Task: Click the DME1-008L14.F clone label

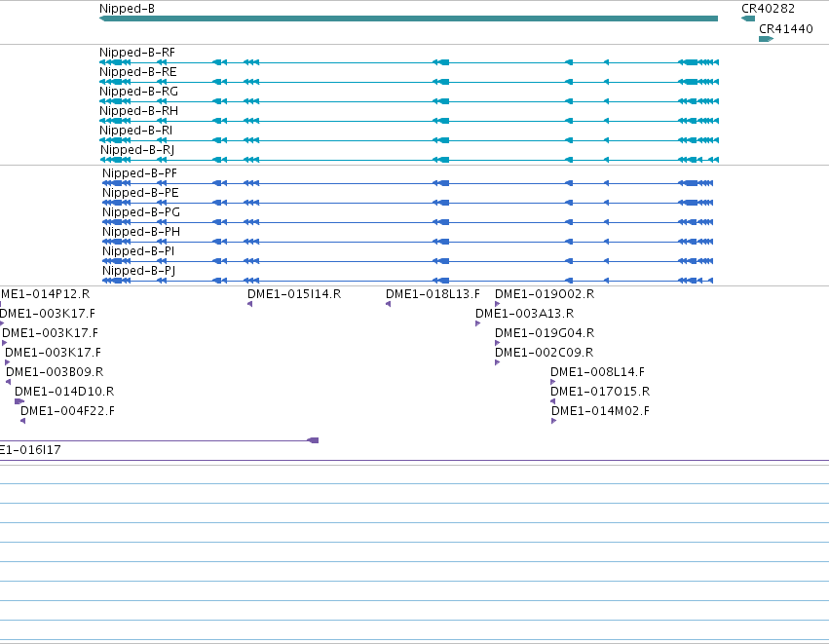Action: click(x=597, y=372)
